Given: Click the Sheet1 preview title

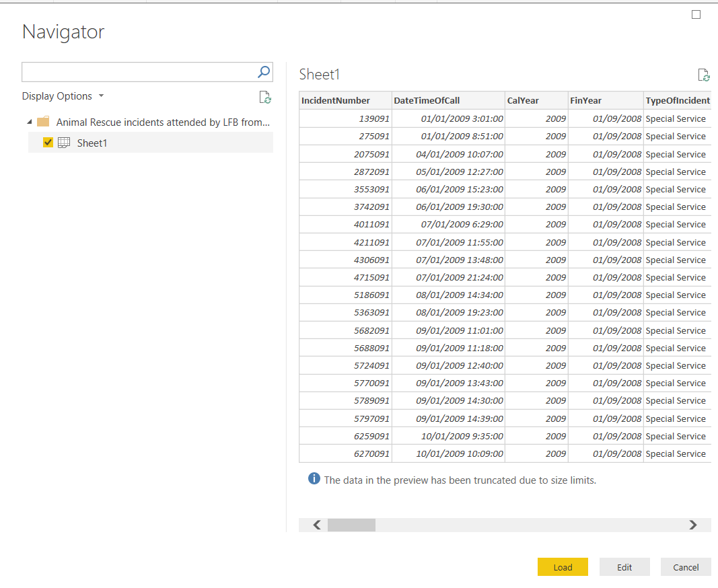Looking at the screenshot, I should coord(320,74).
